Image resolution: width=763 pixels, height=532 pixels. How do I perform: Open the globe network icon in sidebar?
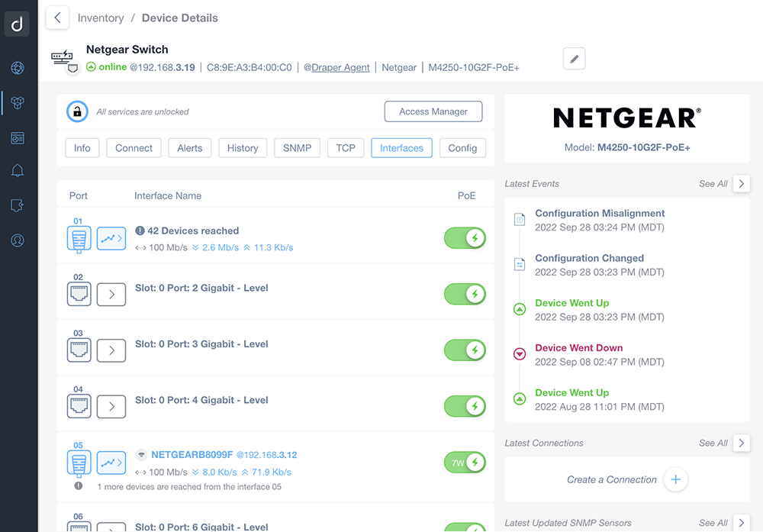click(x=18, y=68)
